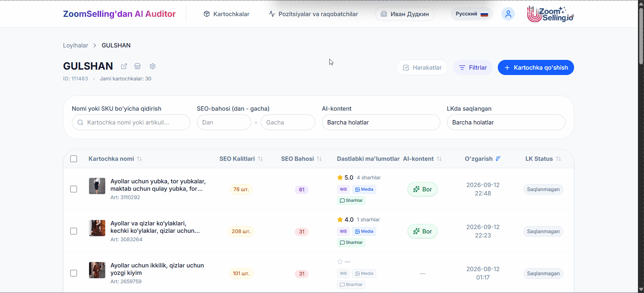Toggle the select-all cards checkbox

point(74,159)
